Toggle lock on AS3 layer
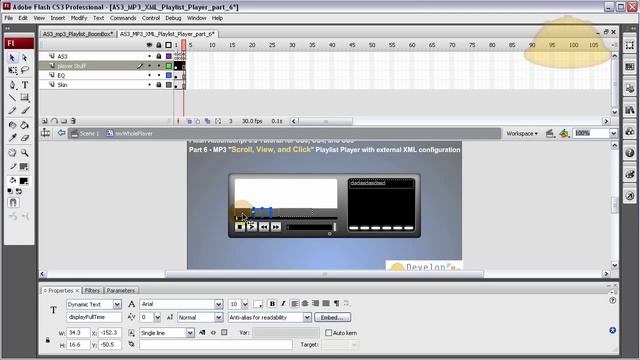Image resolution: width=640 pixels, height=360 pixels. click(159, 56)
